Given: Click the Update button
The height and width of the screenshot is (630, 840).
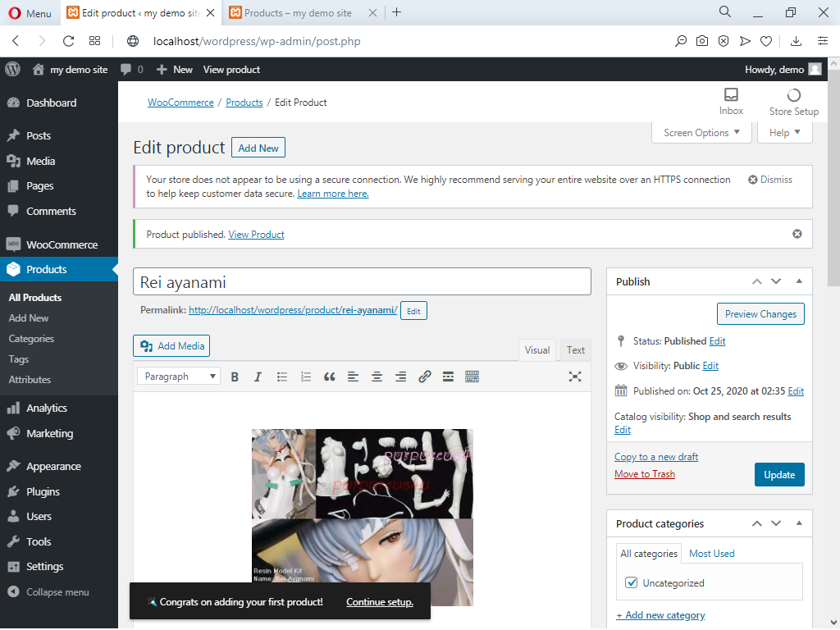Looking at the screenshot, I should tap(779, 475).
